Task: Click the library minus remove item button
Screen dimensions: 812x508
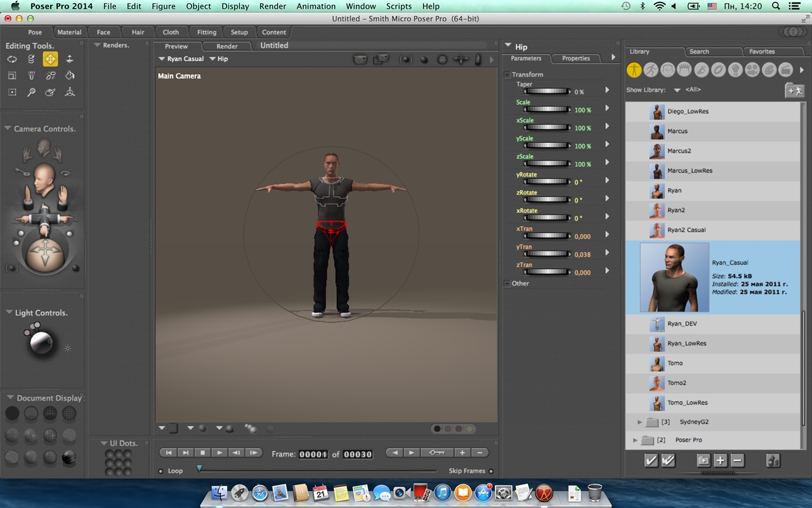Action: pos(737,461)
